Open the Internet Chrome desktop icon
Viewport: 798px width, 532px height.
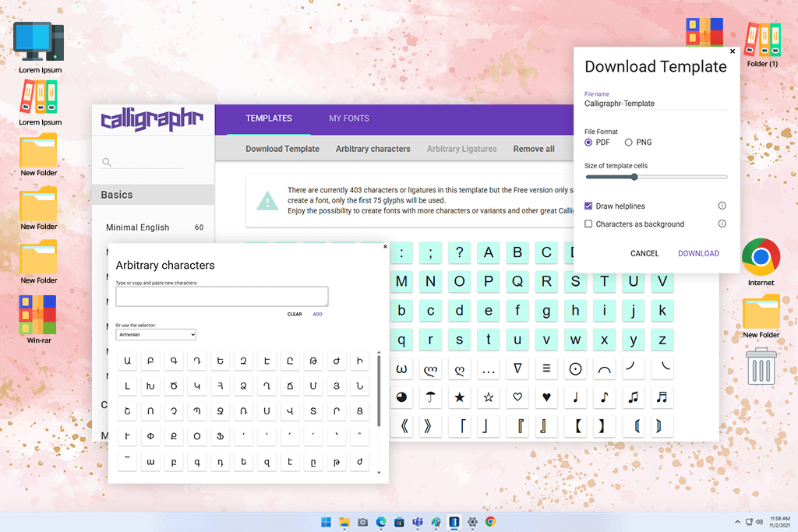[x=761, y=262]
